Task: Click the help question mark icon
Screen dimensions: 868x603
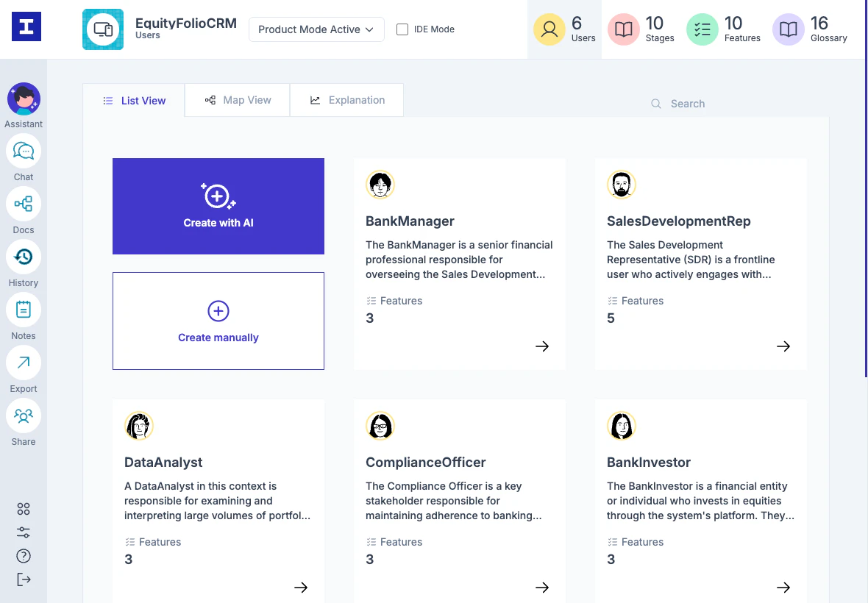Action: click(23, 556)
